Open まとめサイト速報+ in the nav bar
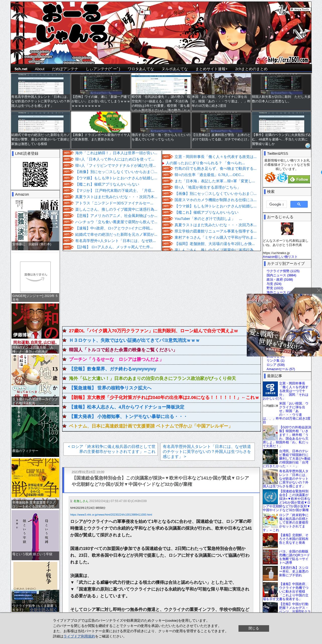Viewport: 322px width, 644px height. click(x=211, y=69)
